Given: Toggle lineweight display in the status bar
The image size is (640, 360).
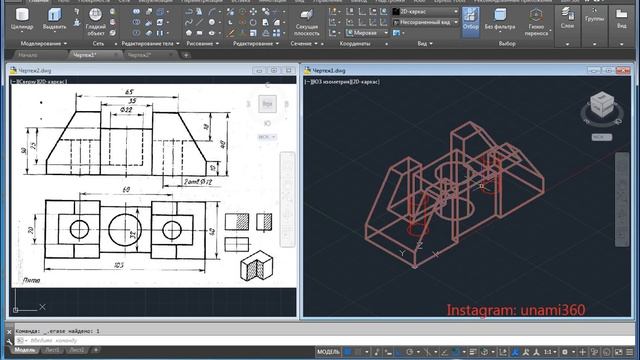Looking at the screenshot, I should coord(473,352).
